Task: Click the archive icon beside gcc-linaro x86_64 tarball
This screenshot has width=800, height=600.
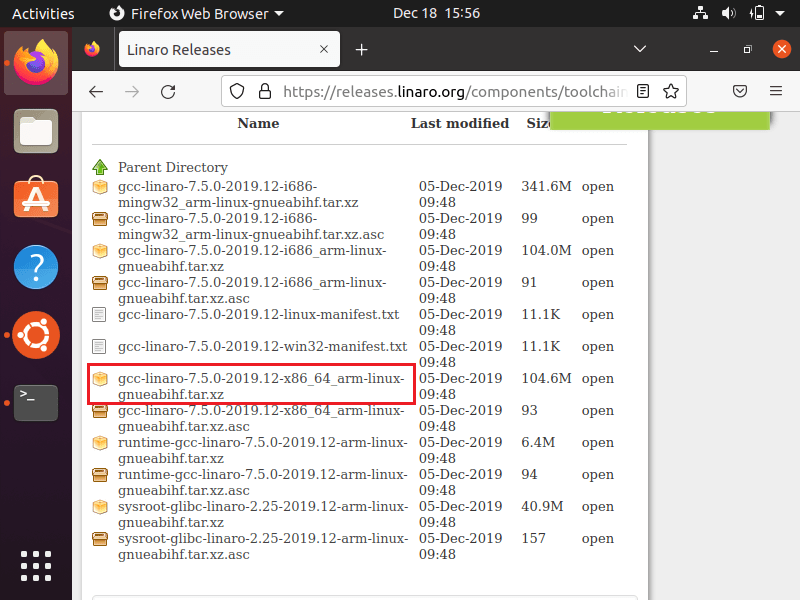Action: pos(100,379)
